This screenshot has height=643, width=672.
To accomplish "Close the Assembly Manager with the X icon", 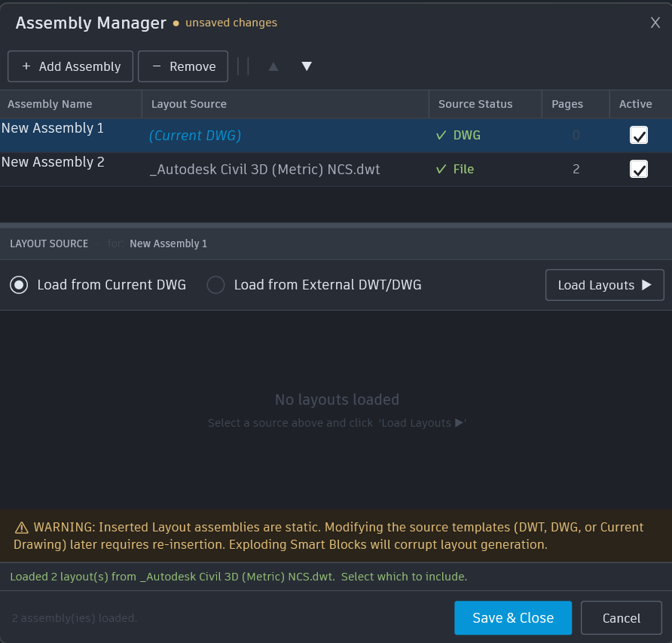I will coord(655,23).
